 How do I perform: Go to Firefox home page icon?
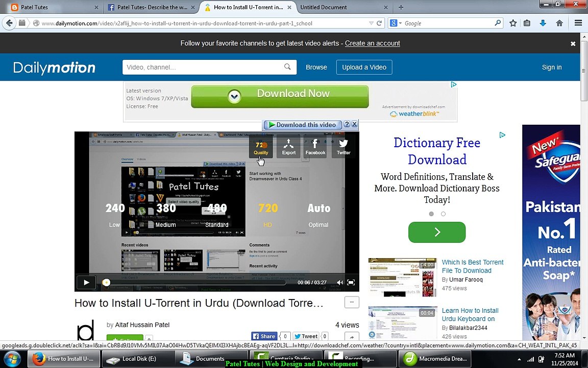pyautogui.click(x=559, y=23)
